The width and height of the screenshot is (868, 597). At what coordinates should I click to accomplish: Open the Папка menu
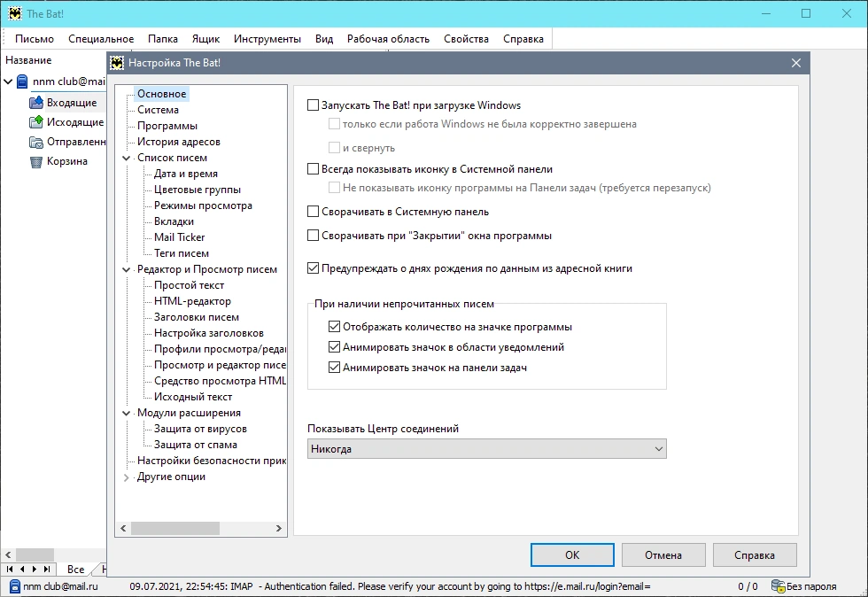tap(163, 39)
